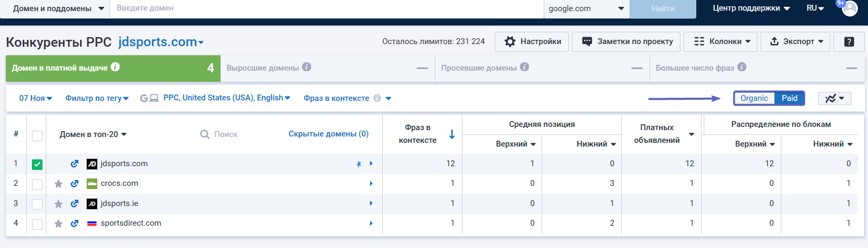Open chart view options icon

pyautogui.click(x=835, y=98)
